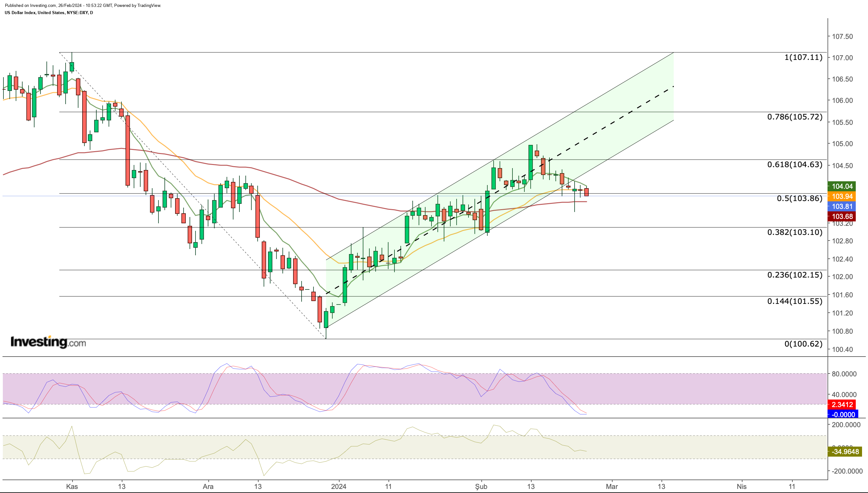Click the 80.0000 stochastic axis label
Image resolution: width=868 pixels, height=493 pixels.
844,374
